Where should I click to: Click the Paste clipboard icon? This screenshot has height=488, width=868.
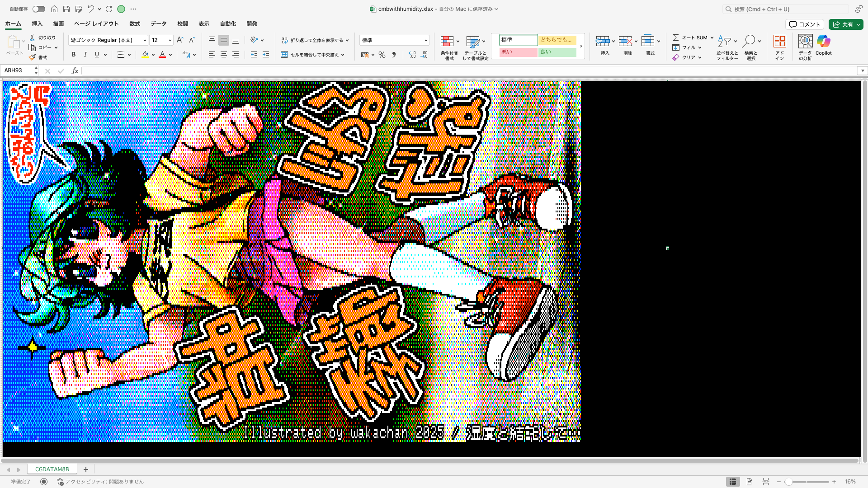tap(14, 42)
